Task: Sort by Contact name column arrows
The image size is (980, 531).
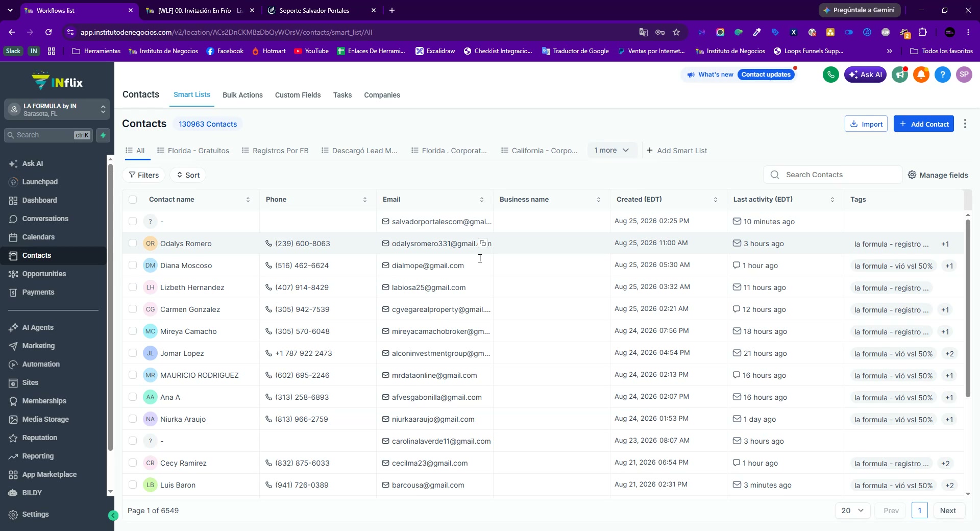Action: [248, 200]
